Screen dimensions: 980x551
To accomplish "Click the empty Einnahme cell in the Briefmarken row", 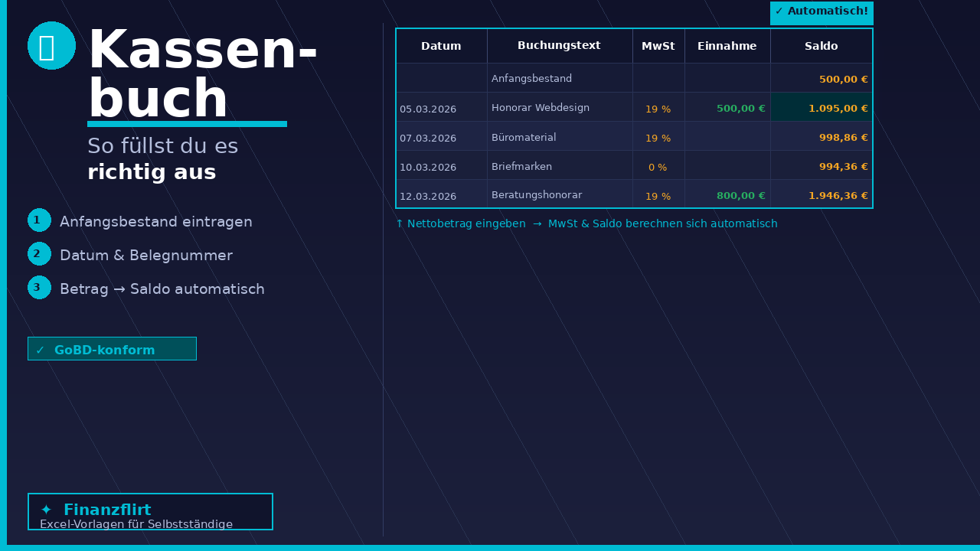I will (x=727, y=165).
